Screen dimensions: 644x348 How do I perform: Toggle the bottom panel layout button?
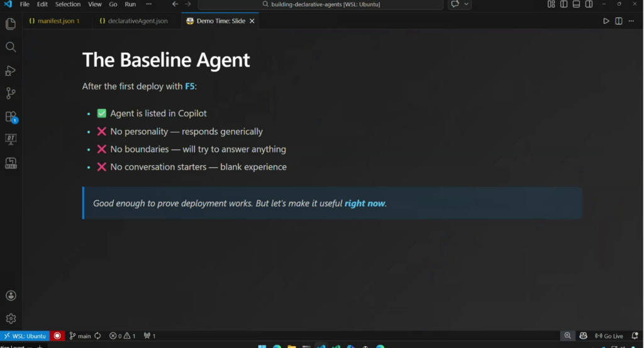click(x=576, y=4)
